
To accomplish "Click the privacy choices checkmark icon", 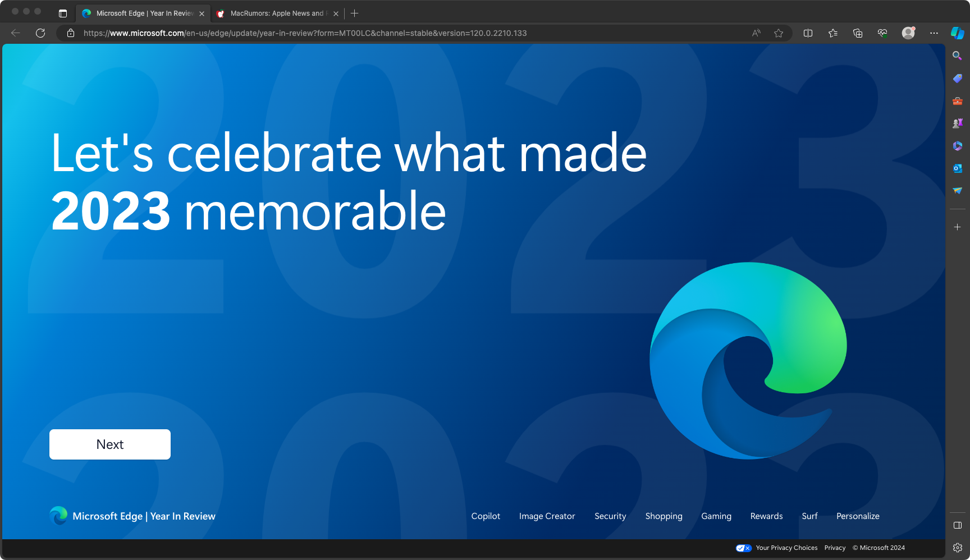I will [x=744, y=548].
